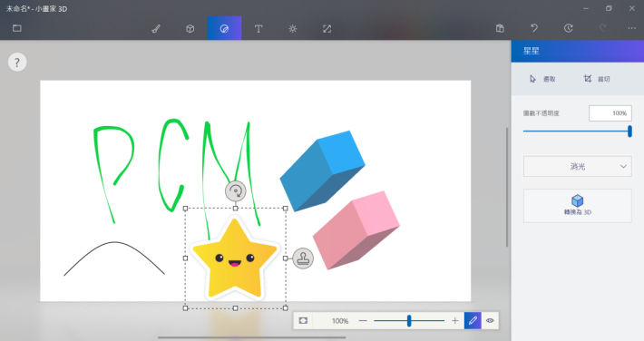Viewport: 644px width, 341px height.
Task: Click the 轉換為 3D button
Action: [578, 206]
